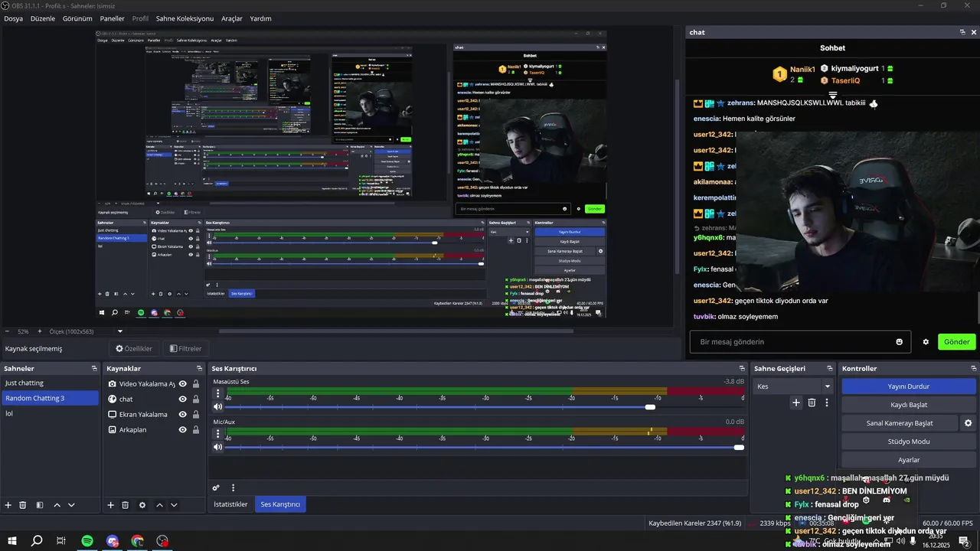
Task: Add a scene transition with plus icon
Action: coord(796,403)
